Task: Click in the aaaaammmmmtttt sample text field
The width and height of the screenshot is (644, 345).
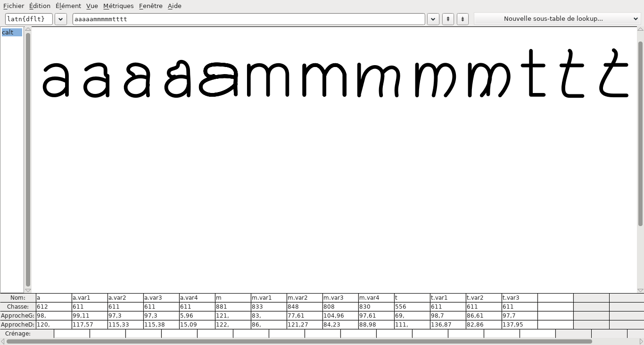Action: [x=248, y=19]
